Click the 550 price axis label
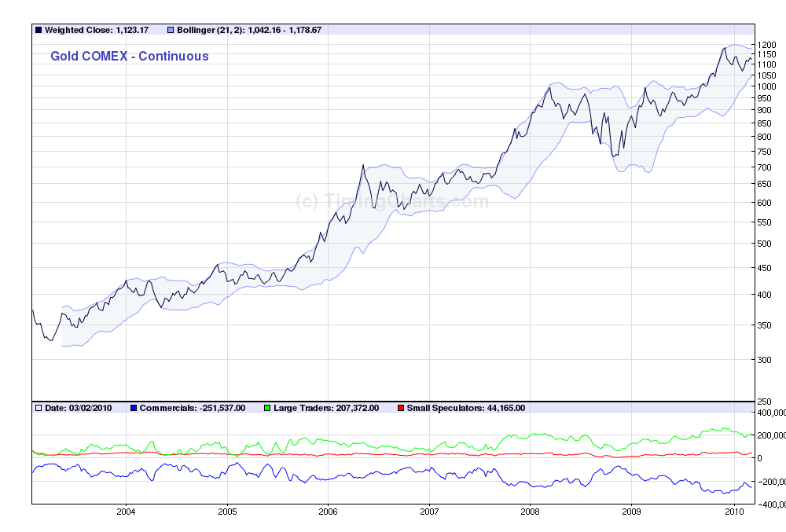Image resolution: width=786 pixels, height=532 pixels. (x=765, y=222)
